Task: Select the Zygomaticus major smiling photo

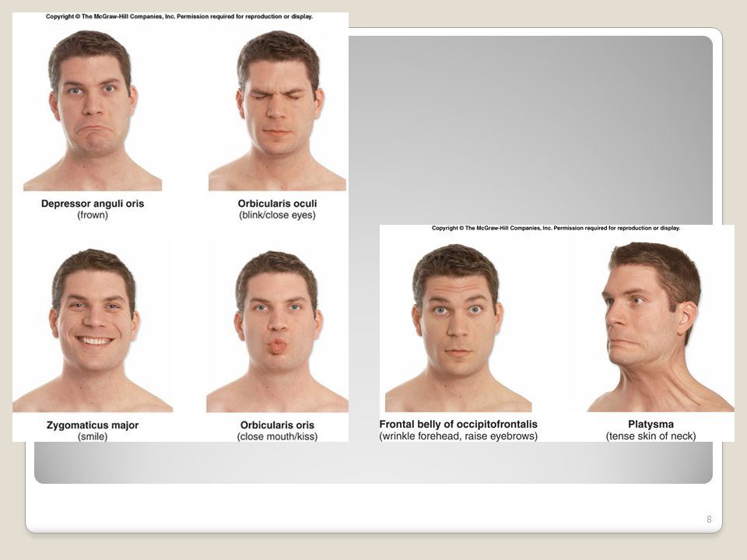Action: pos(93,330)
